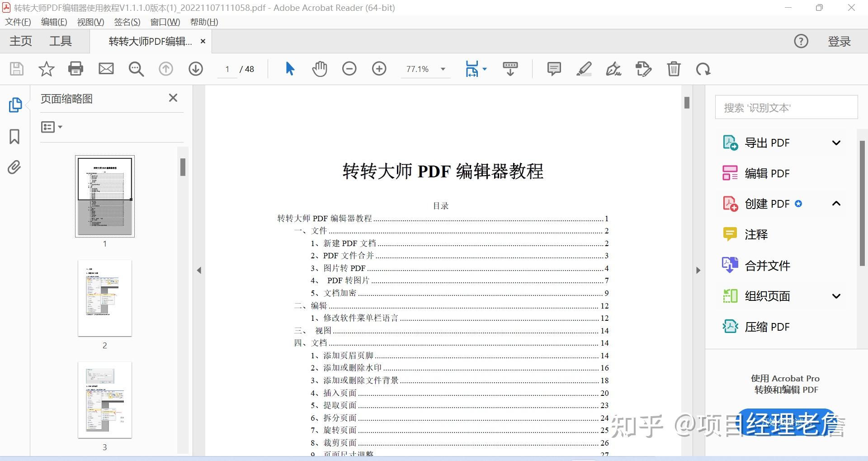Image resolution: width=868 pixels, height=461 pixels.
Task: Open 编辑 PDF tool
Action: [756, 173]
